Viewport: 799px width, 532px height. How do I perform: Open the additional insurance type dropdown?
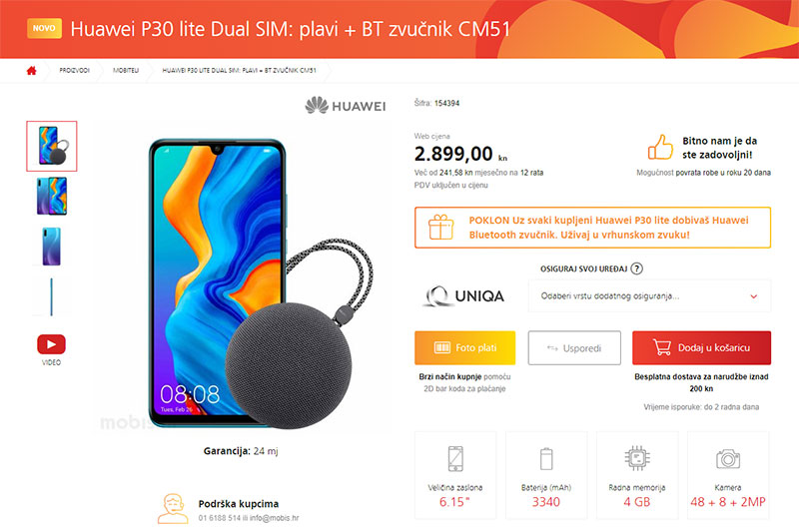(x=649, y=296)
